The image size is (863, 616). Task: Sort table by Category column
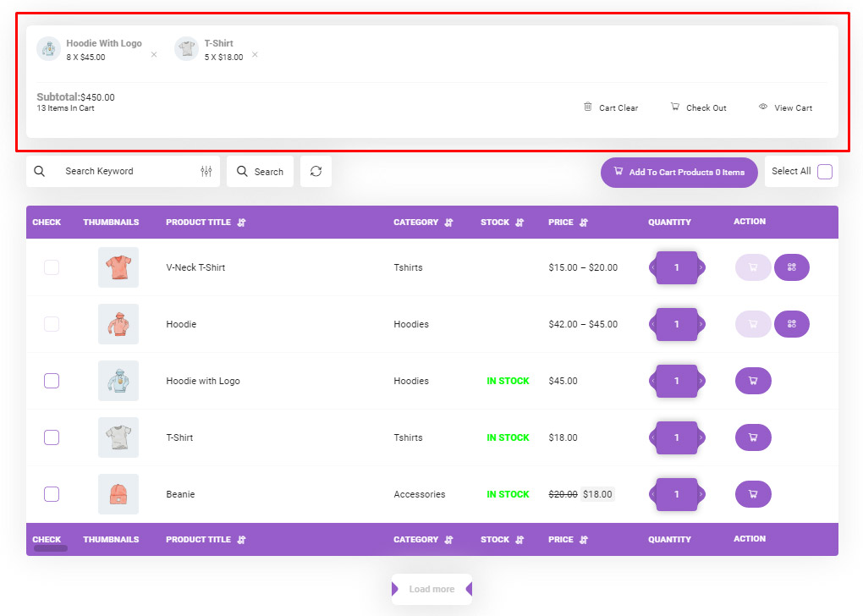(448, 223)
